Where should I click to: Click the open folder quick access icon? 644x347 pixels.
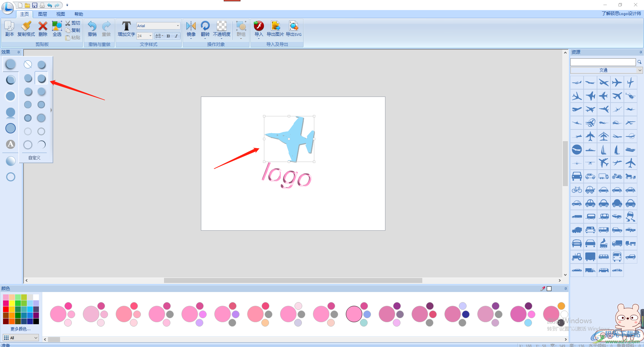point(27,5)
